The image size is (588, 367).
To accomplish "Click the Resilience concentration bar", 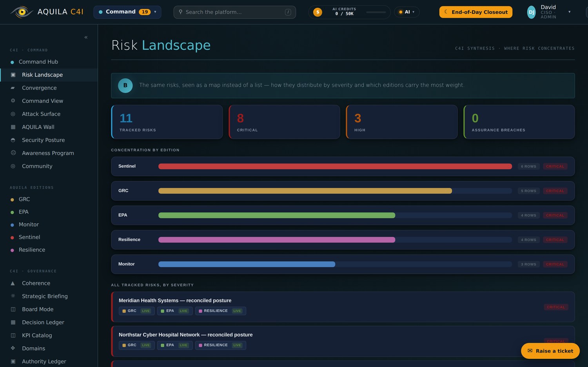I will click(x=277, y=240).
